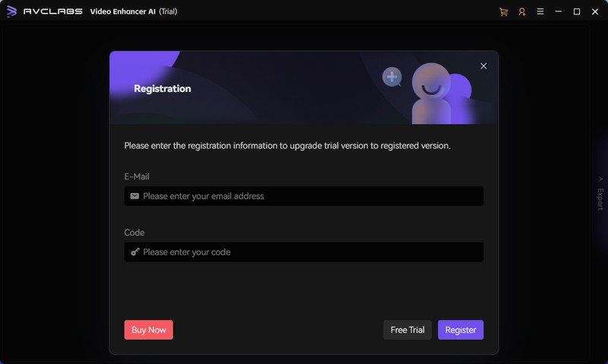Viewport: 608px width, 364px height.
Task: Click the red Buy Now button
Action: [x=148, y=330]
